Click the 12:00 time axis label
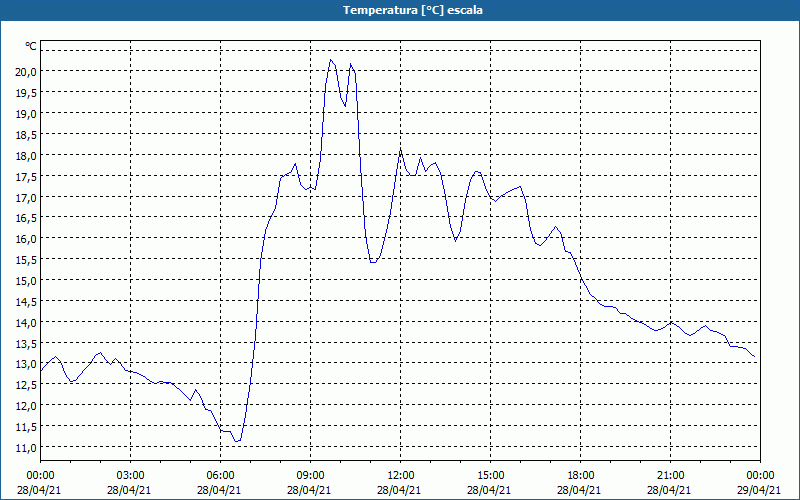The height and width of the screenshot is (500, 800). click(x=401, y=476)
